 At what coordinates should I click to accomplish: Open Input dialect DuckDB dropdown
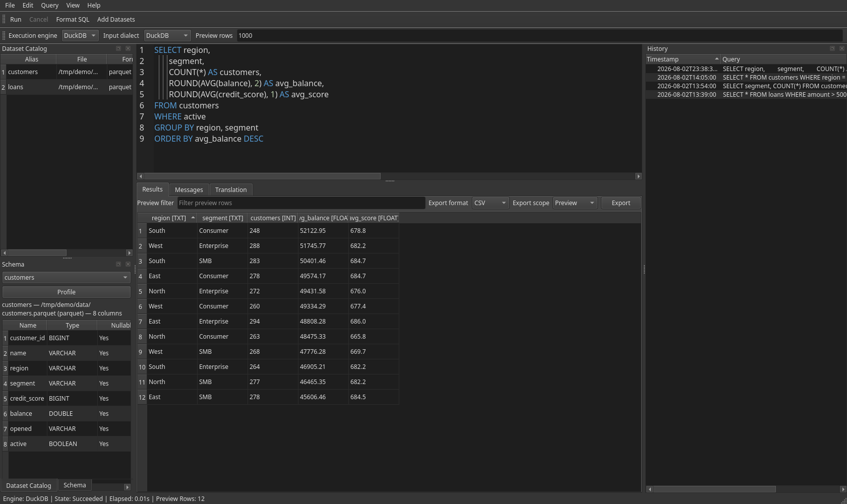click(x=167, y=35)
